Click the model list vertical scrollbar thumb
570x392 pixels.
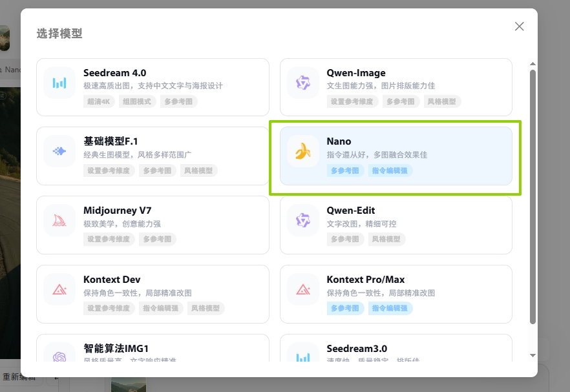point(533,194)
